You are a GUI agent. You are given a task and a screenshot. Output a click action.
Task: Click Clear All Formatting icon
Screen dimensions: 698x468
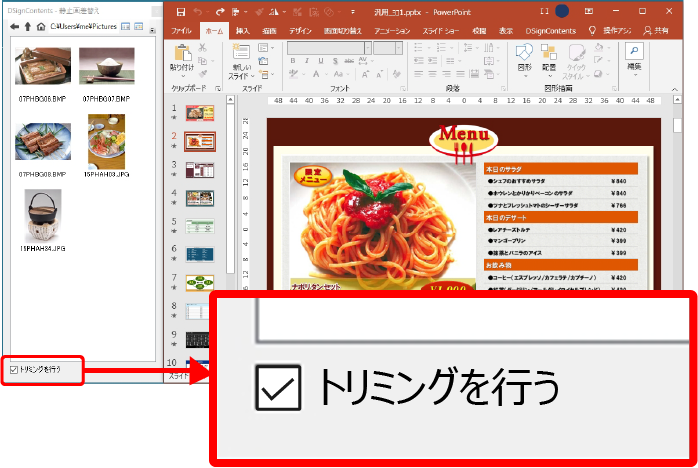pos(396,74)
